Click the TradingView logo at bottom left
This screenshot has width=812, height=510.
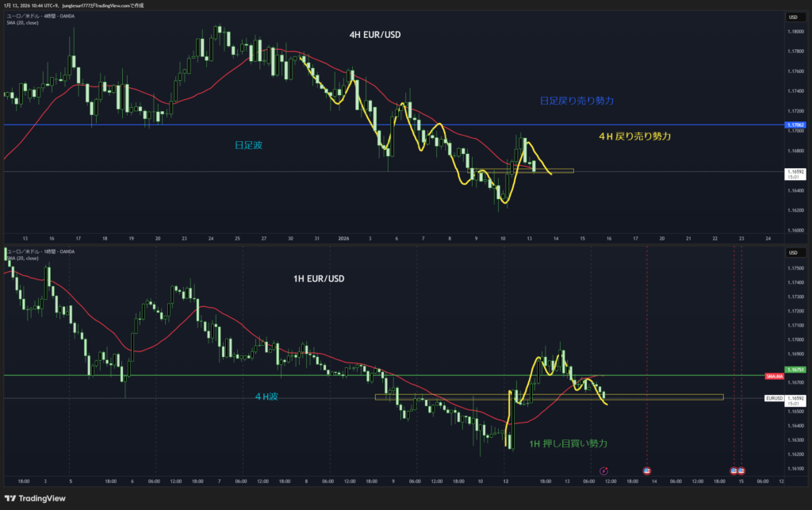[x=38, y=497]
